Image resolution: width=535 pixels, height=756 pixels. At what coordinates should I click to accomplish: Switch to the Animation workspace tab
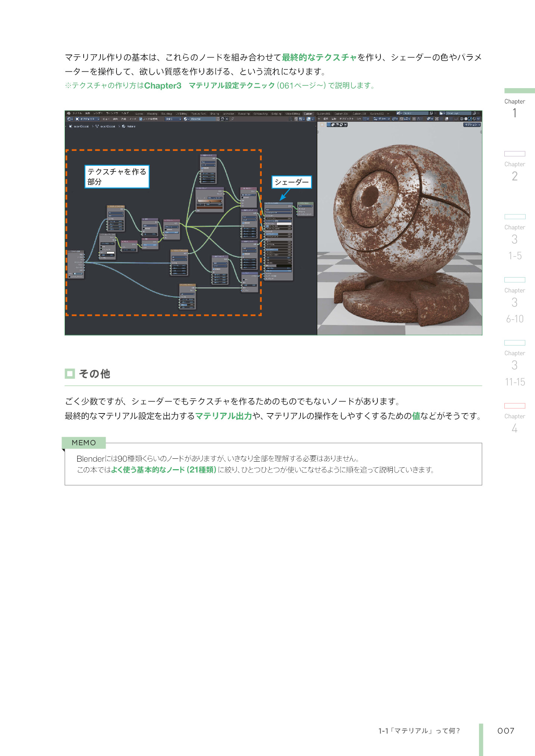(228, 114)
